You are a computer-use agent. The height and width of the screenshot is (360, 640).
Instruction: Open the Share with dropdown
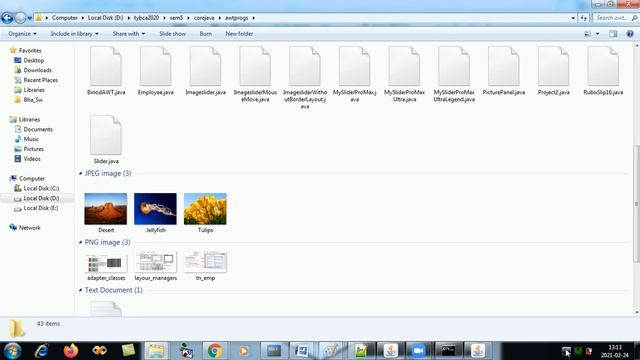click(129, 34)
